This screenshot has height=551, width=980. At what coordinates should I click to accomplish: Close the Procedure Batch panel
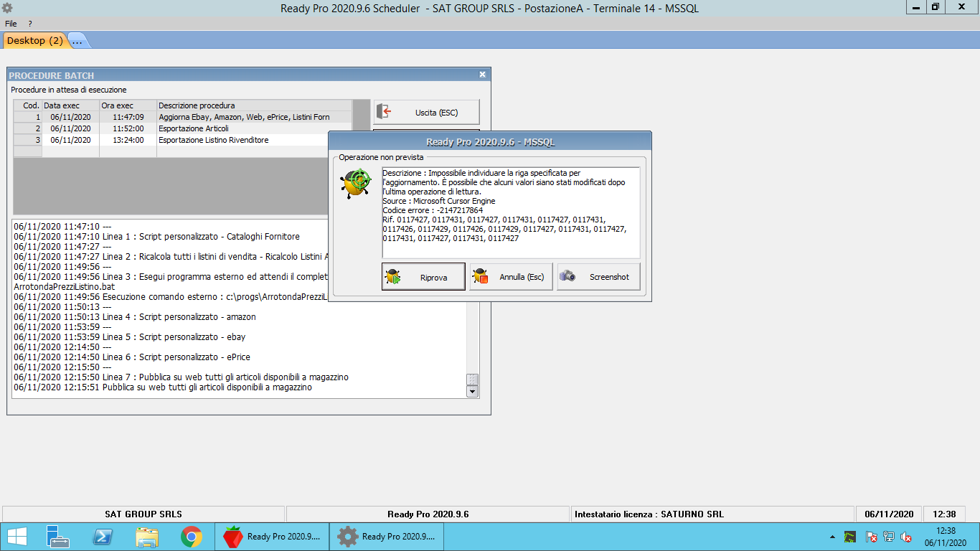[x=483, y=75]
